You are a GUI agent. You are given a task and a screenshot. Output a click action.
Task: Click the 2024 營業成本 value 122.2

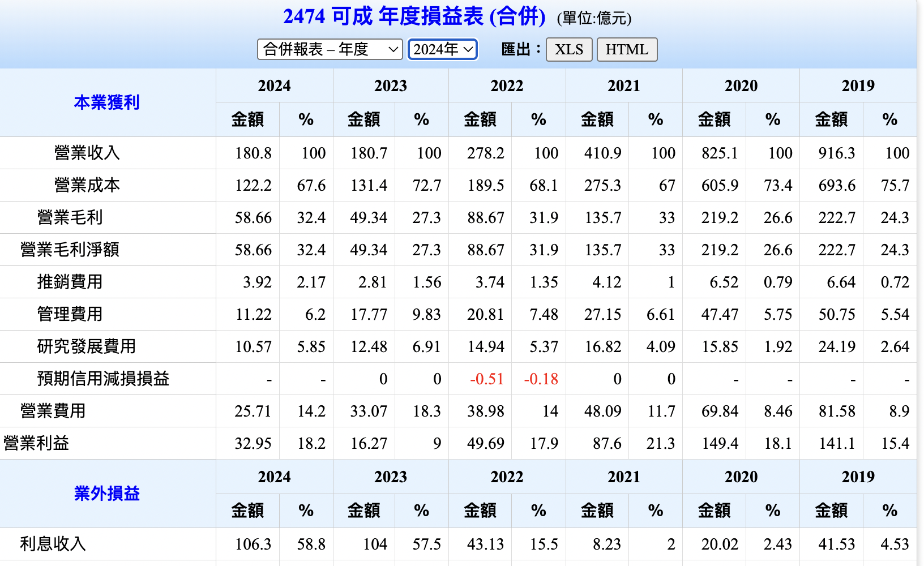pos(253,185)
